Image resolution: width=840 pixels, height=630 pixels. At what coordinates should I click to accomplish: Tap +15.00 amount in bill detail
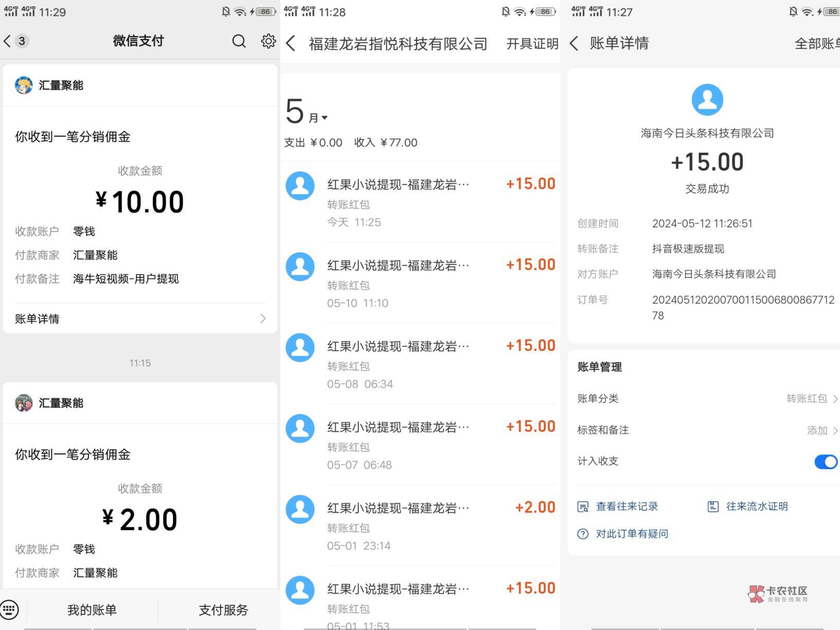click(x=707, y=162)
